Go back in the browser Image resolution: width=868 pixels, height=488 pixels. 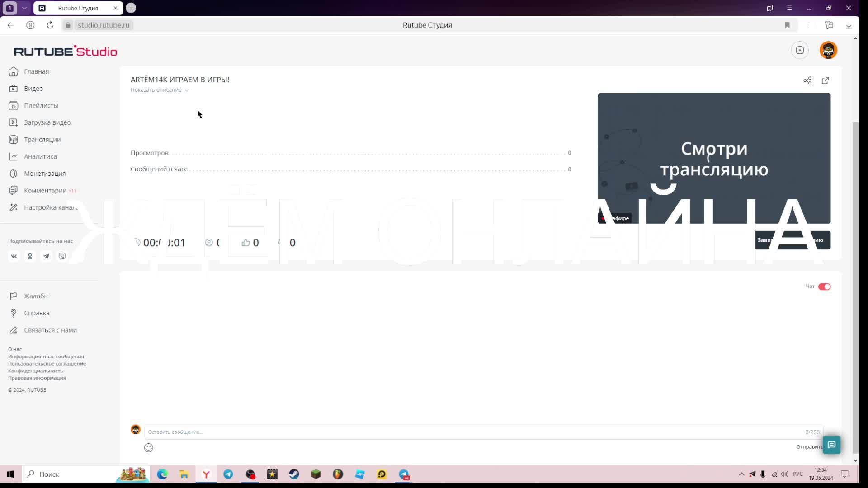pyautogui.click(x=11, y=25)
